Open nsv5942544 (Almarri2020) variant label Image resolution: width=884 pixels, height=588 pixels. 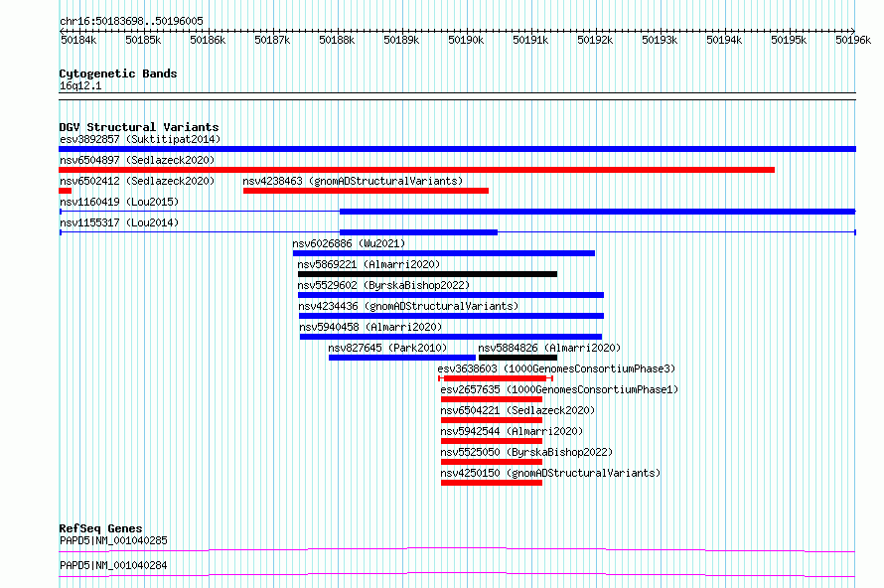coord(512,431)
